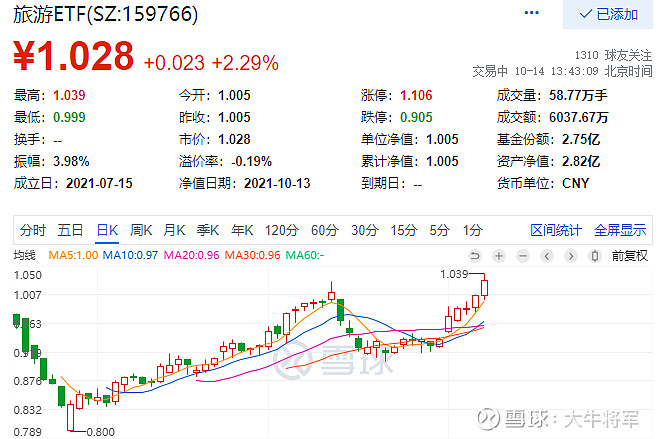Click the MA5:1.00 indicator label
659x439 pixels.
(x=73, y=255)
